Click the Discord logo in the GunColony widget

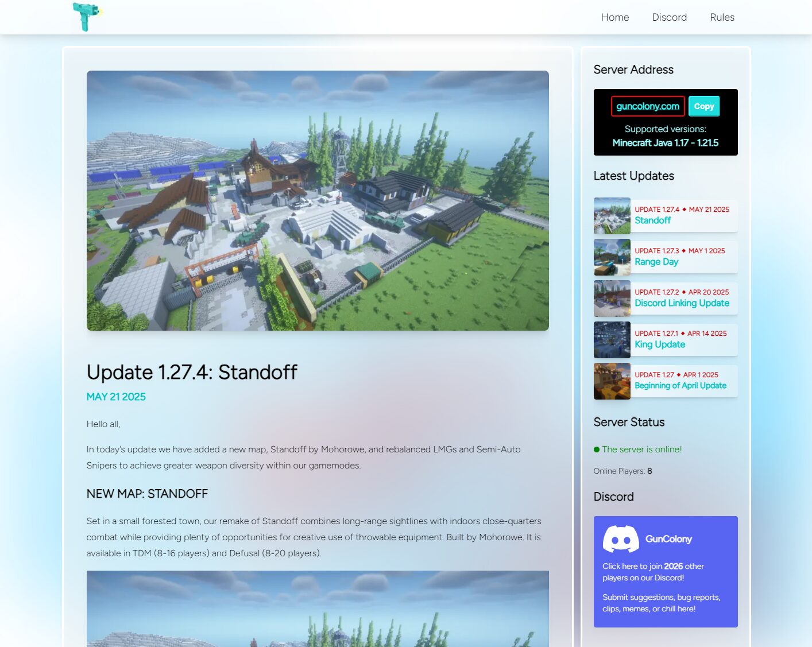(x=621, y=539)
